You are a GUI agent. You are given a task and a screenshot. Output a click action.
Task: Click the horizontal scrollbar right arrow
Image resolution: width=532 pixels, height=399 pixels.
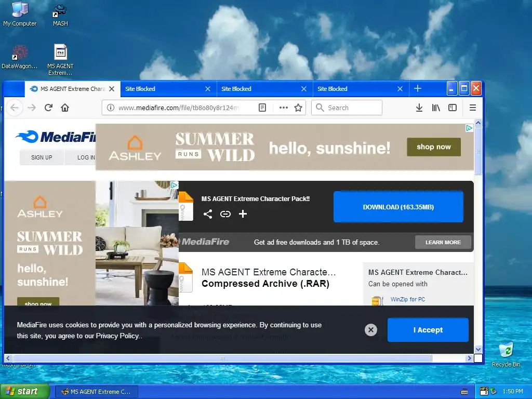click(x=469, y=358)
